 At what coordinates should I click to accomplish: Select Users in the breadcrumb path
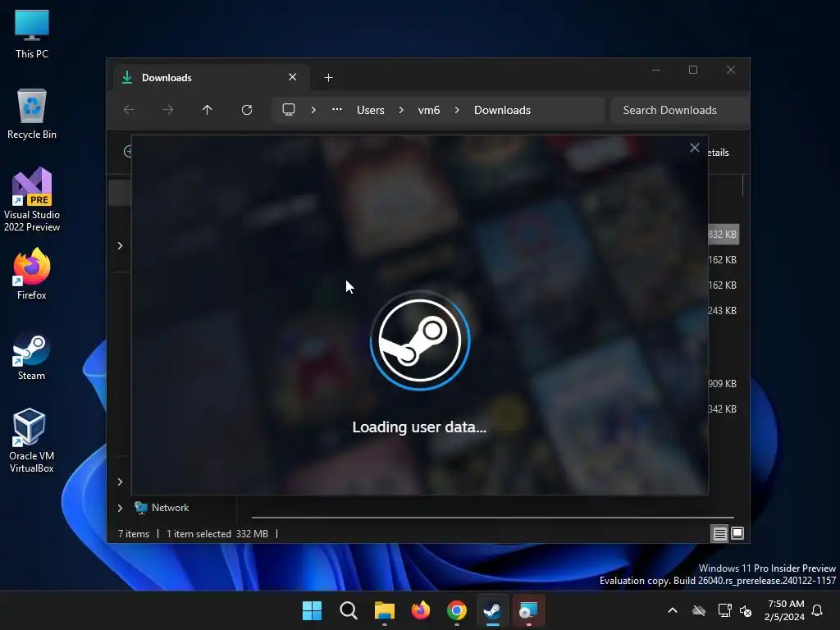coord(371,110)
